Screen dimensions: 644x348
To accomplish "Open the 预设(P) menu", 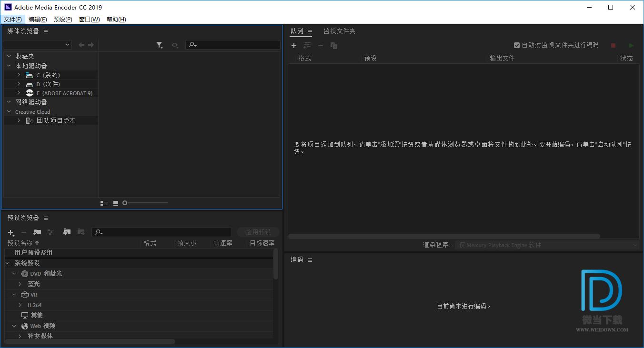I will click(63, 20).
